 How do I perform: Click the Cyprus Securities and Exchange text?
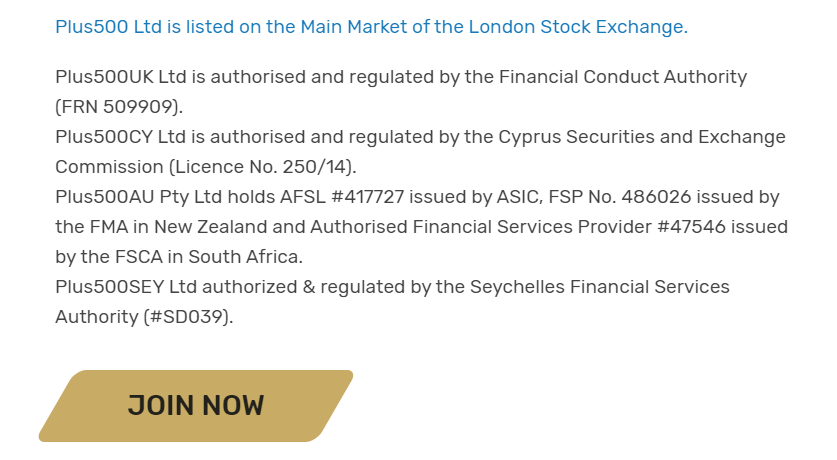pyautogui.click(x=642, y=137)
